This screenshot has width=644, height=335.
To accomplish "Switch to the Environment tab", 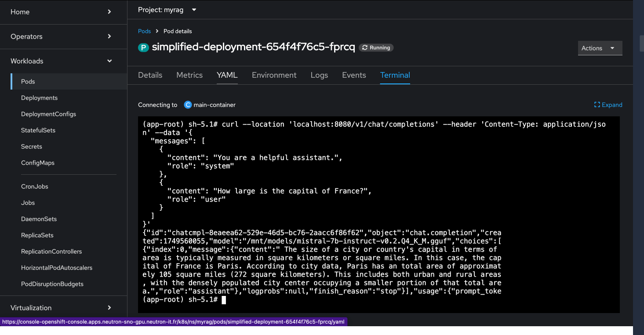I will coord(274,75).
